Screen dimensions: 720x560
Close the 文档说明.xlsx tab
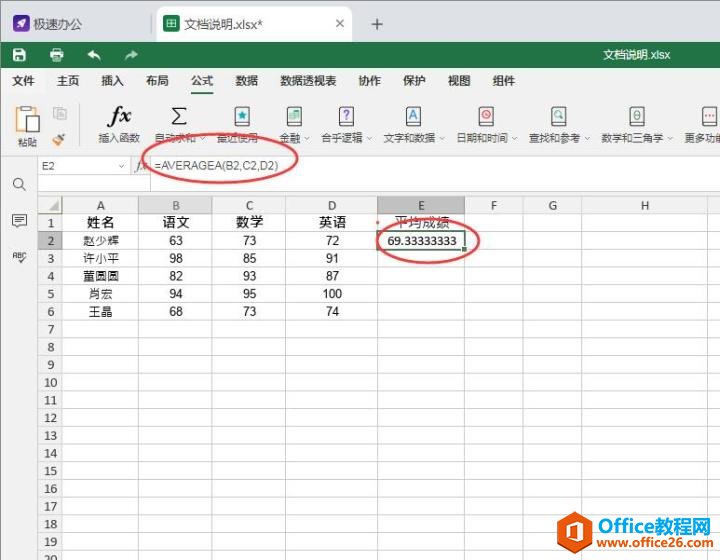pos(340,23)
